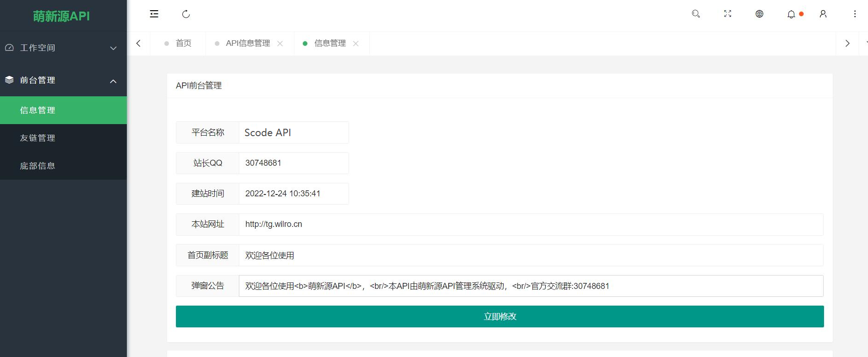Image resolution: width=868 pixels, height=357 pixels.
Task: Open the user account icon
Action: click(823, 14)
